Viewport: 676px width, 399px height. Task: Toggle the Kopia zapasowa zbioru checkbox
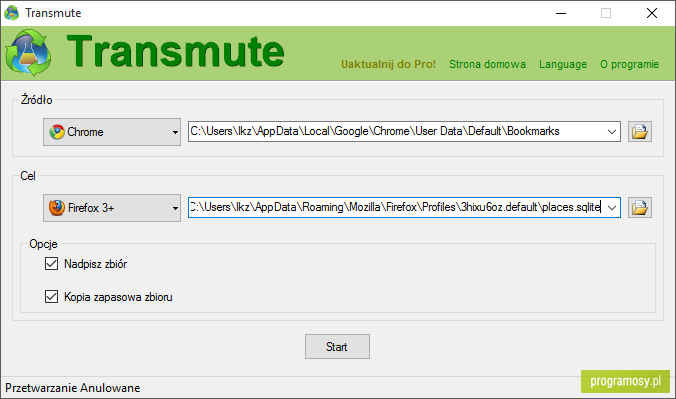click(x=51, y=296)
